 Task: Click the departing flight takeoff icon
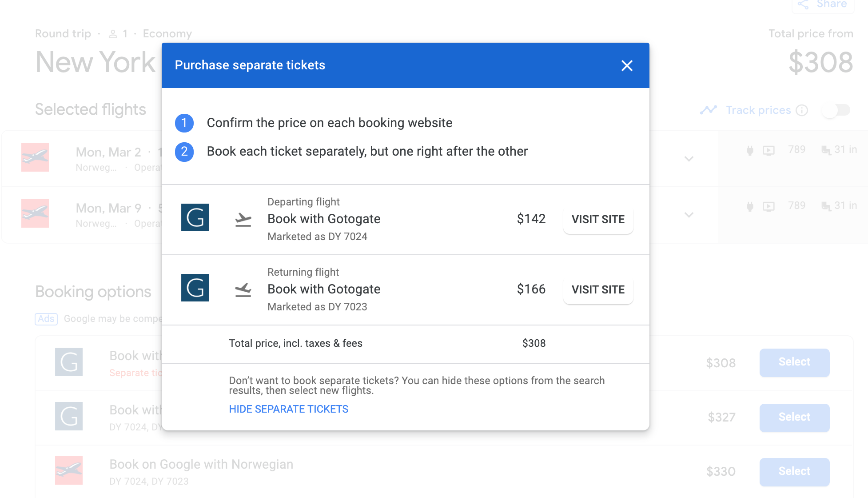(x=243, y=219)
